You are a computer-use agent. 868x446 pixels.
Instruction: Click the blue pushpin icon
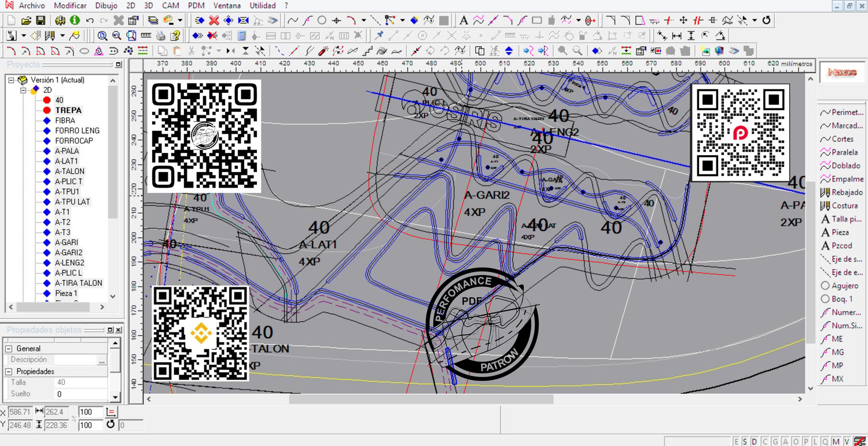380,35
